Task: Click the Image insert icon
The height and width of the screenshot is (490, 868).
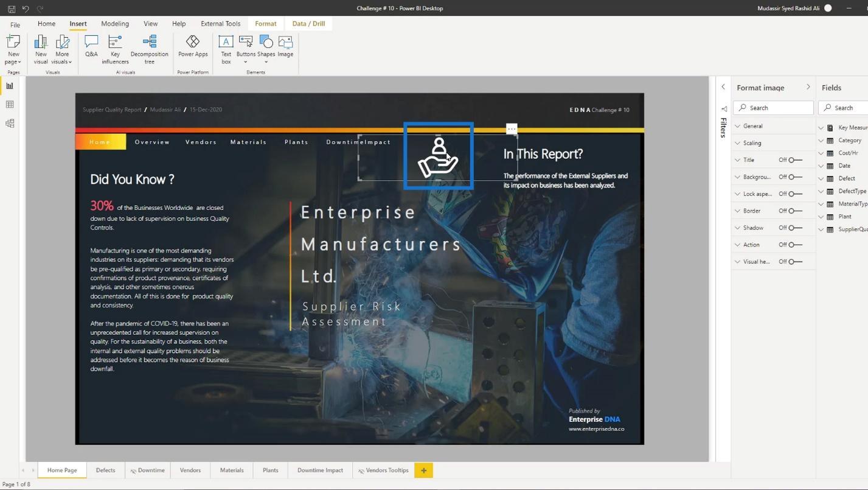Action: point(285,46)
